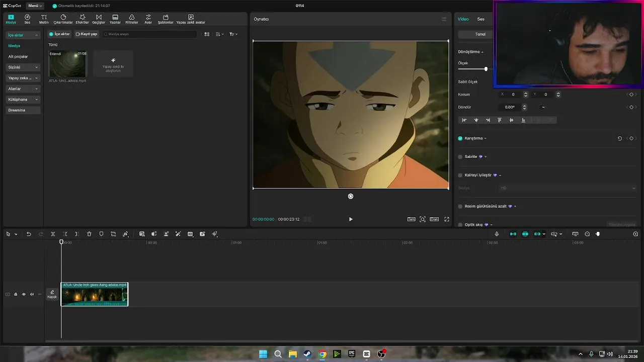Add a marker with the shield icon

pos(101,234)
